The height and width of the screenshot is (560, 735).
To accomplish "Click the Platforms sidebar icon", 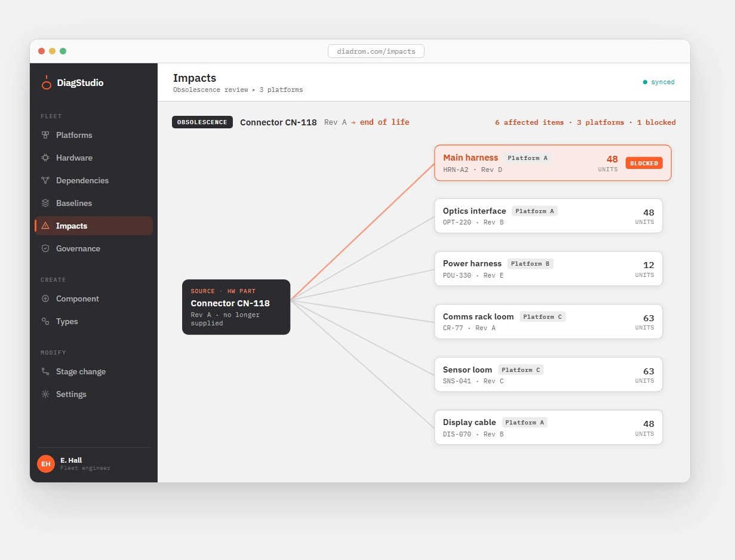I will pos(45,136).
